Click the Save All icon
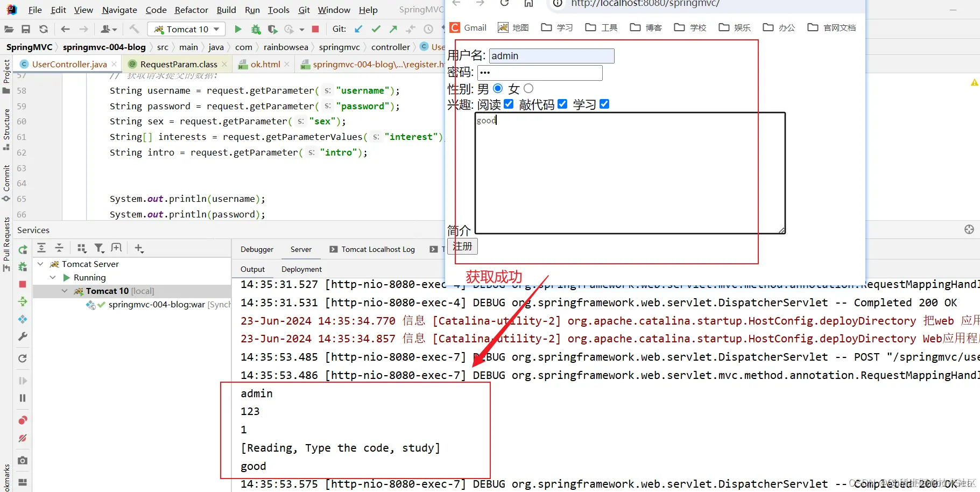Viewport: 980px width, 492px height. pyautogui.click(x=26, y=29)
